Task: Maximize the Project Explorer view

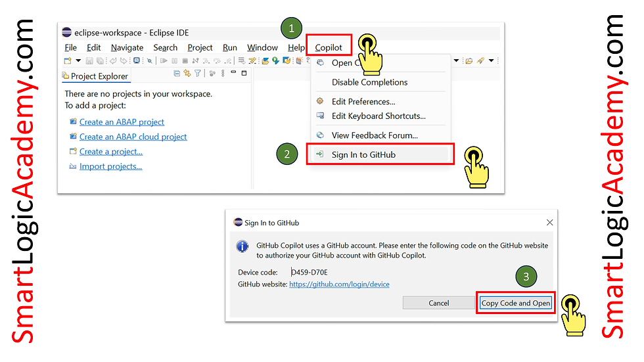Action: pyautogui.click(x=244, y=73)
